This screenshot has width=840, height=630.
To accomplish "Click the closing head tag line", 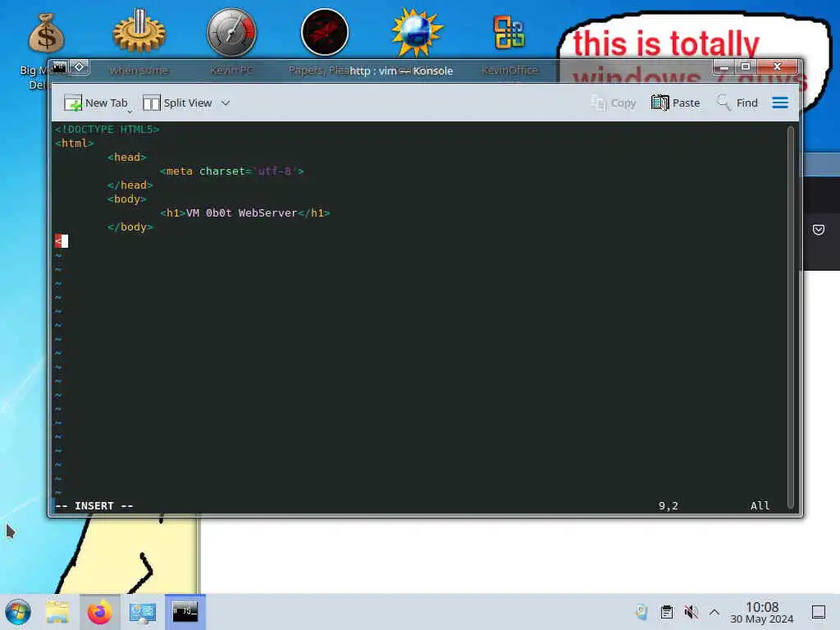I will (x=130, y=185).
